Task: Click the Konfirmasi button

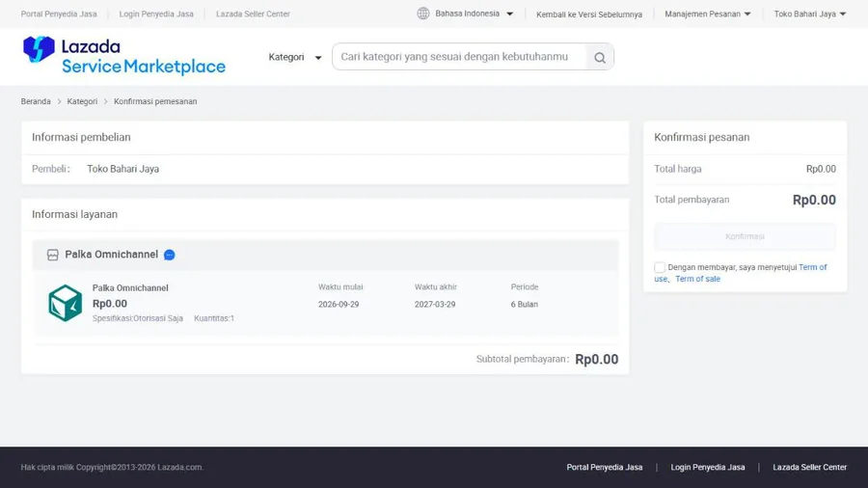Action: 745,236
